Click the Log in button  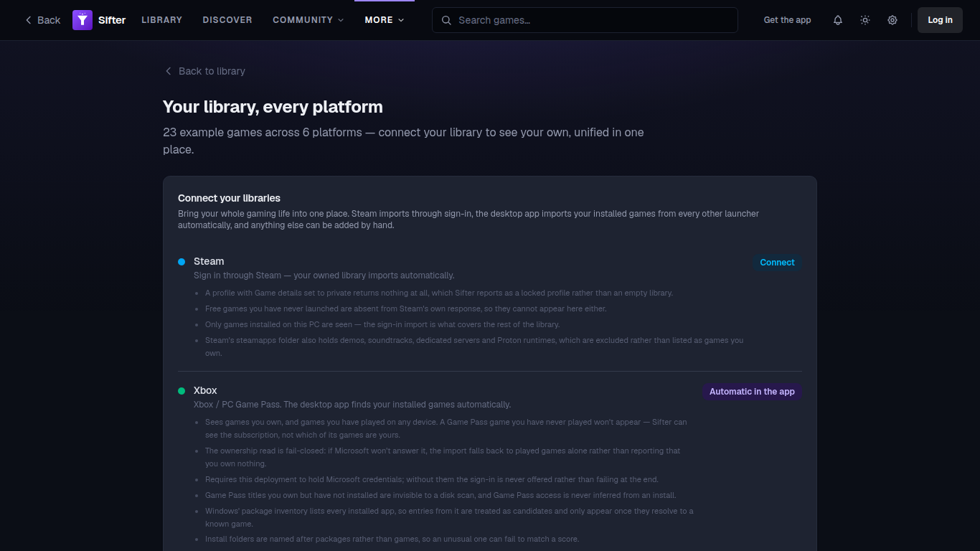[940, 20]
